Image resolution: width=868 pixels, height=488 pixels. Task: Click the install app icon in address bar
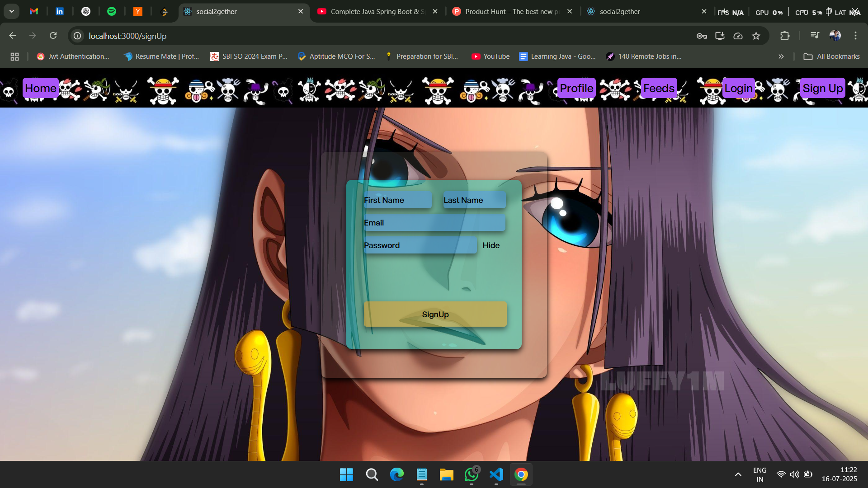click(720, 36)
